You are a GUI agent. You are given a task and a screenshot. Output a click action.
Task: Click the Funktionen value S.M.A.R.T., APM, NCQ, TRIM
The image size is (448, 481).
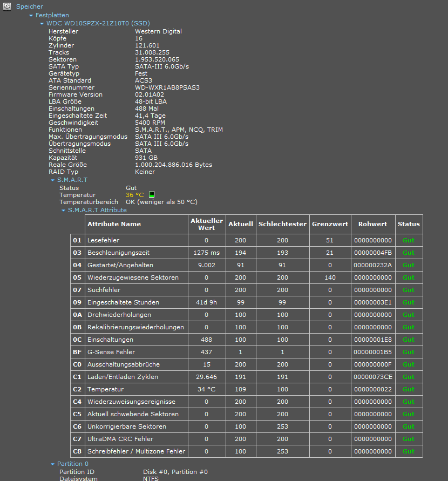(179, 130)
